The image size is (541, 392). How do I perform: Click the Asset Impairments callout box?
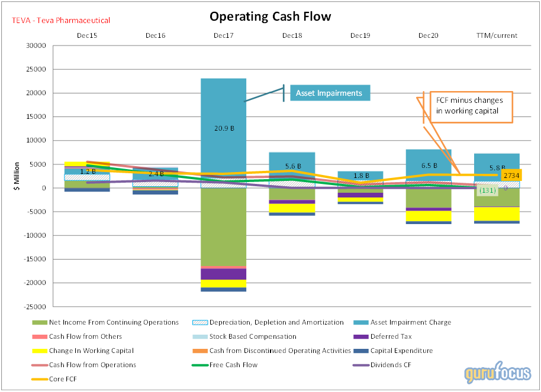click(330, 93)
